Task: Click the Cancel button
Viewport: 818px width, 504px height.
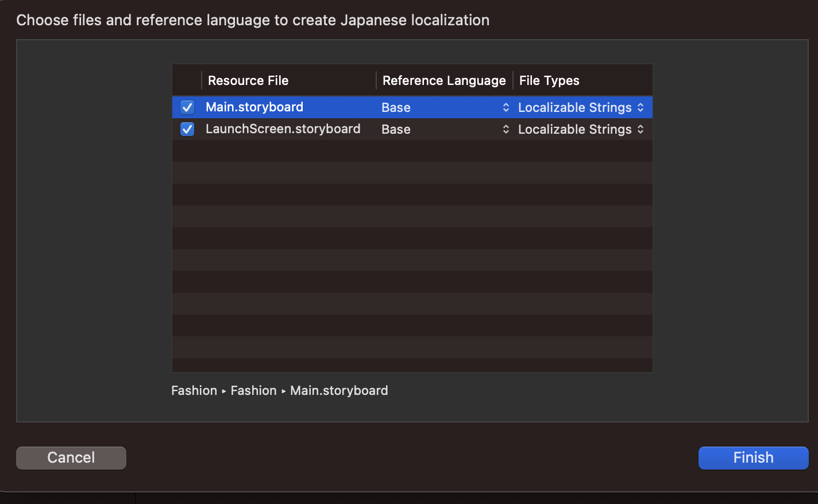Action: pos(71,458)
